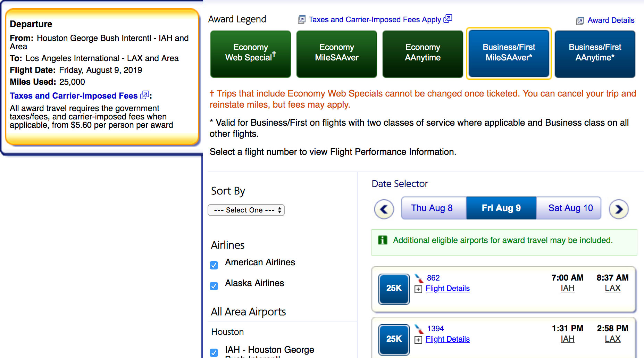Click external link icon after Fees Apply
The width and height of the screenshot is (644, 358).
click(448, 18)
